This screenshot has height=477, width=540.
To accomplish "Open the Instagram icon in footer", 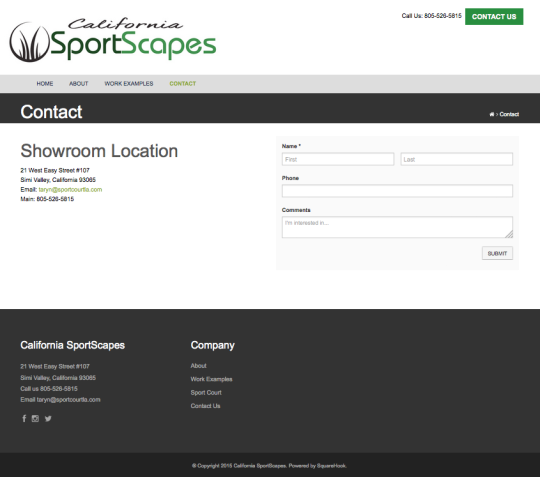I will [35, 418].
